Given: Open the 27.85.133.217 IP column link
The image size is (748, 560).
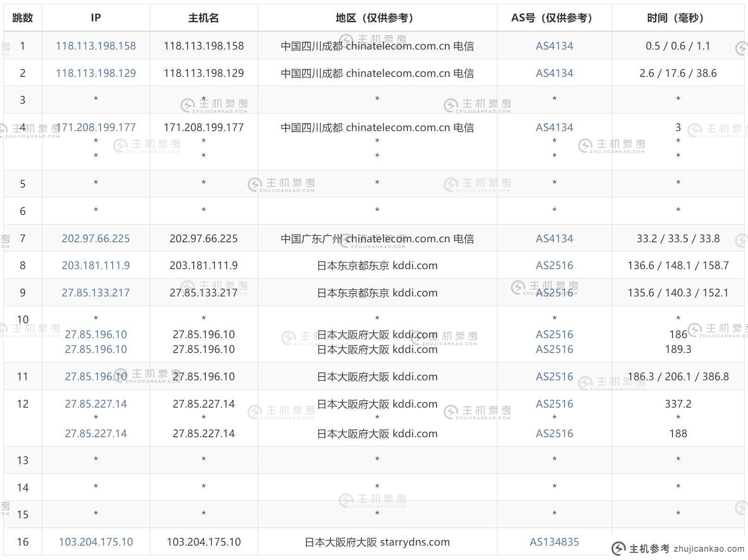Looking at the screenshot, I should click(95, 293).
